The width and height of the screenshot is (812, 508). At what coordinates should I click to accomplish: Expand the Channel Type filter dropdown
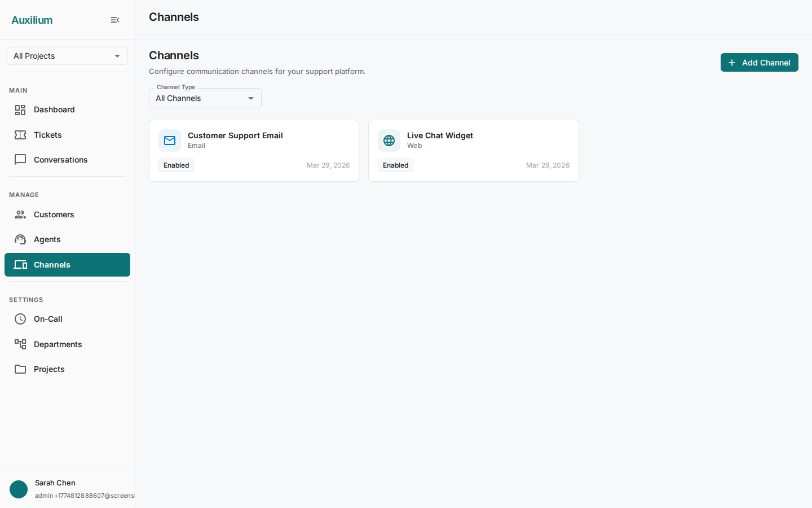click(x=205, y=98)
